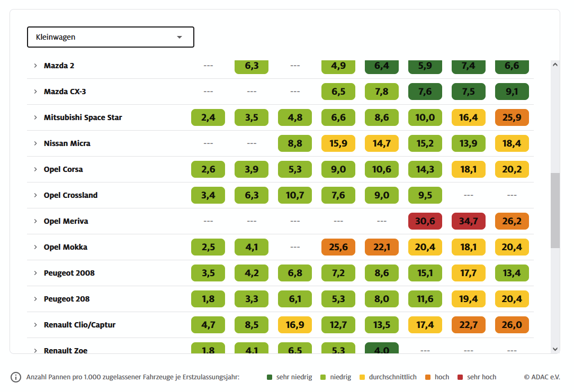Click the sehr niedrig legend swatch
Viewport: 574px width, 392px height.
pyautogui.click(x=270, y=377)
